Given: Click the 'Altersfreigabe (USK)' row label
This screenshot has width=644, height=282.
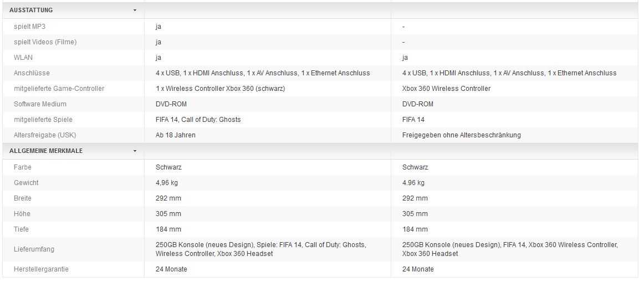Looking at the screenshot, I should [x=44, y=135].
